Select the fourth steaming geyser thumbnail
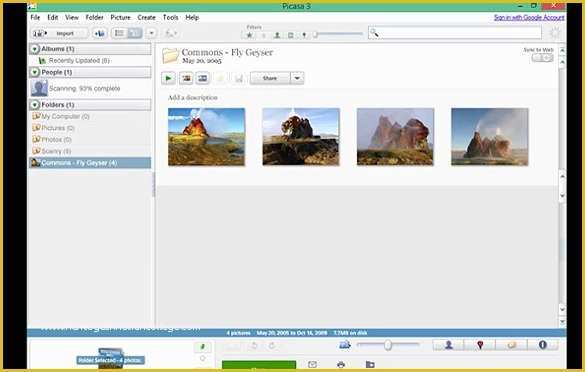Image resolution: width=585 pixels, height=372 pixels. point(489,137)
